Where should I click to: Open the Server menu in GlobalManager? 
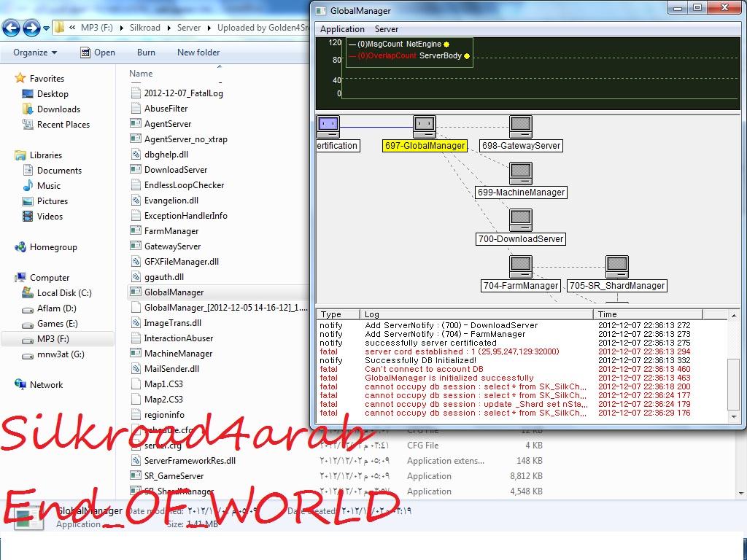click(x=387, y=29)
